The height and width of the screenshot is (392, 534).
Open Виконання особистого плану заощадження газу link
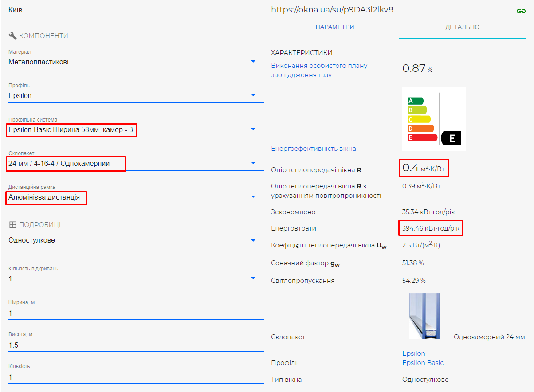(319, 70)
